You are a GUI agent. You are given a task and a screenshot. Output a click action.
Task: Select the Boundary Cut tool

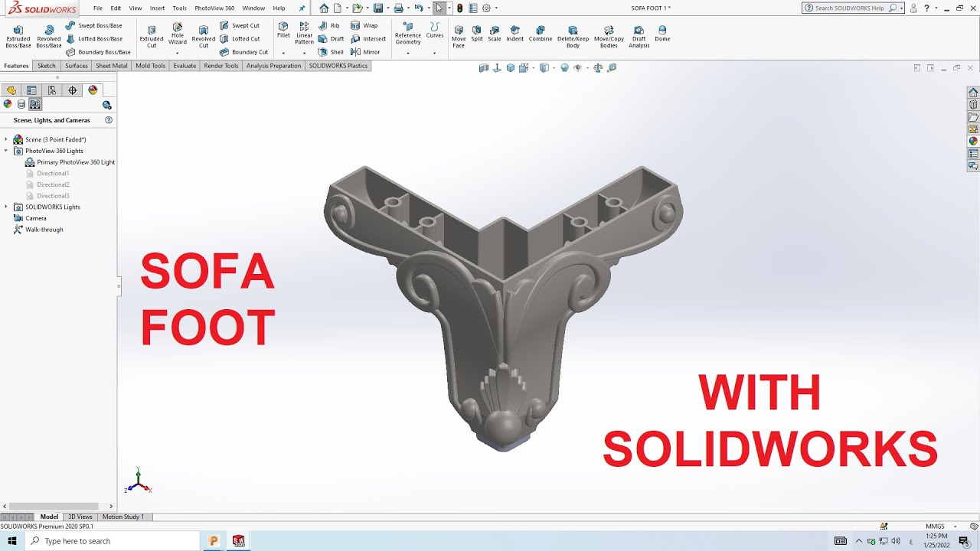[244, 52]
